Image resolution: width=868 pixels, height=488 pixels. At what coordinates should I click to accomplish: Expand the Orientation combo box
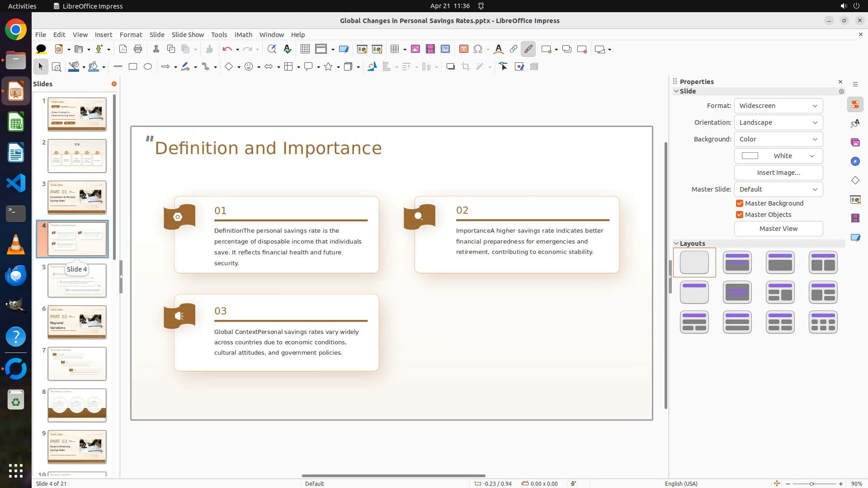click(778, 122)
